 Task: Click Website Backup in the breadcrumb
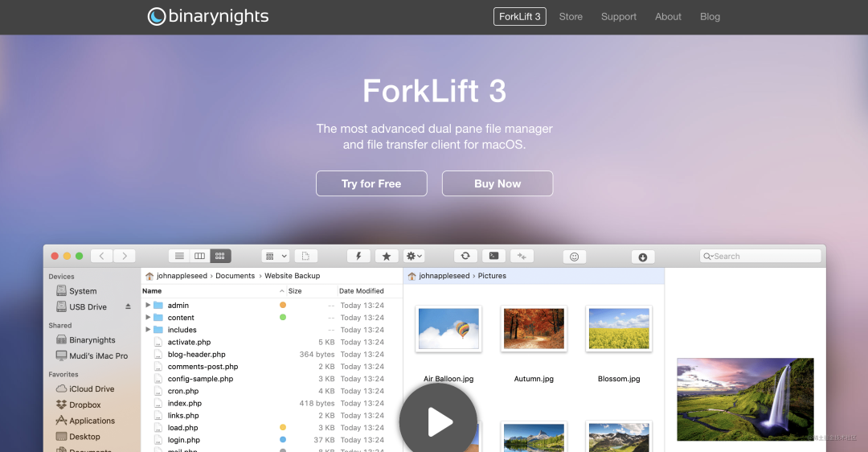(x=293, y=275)
